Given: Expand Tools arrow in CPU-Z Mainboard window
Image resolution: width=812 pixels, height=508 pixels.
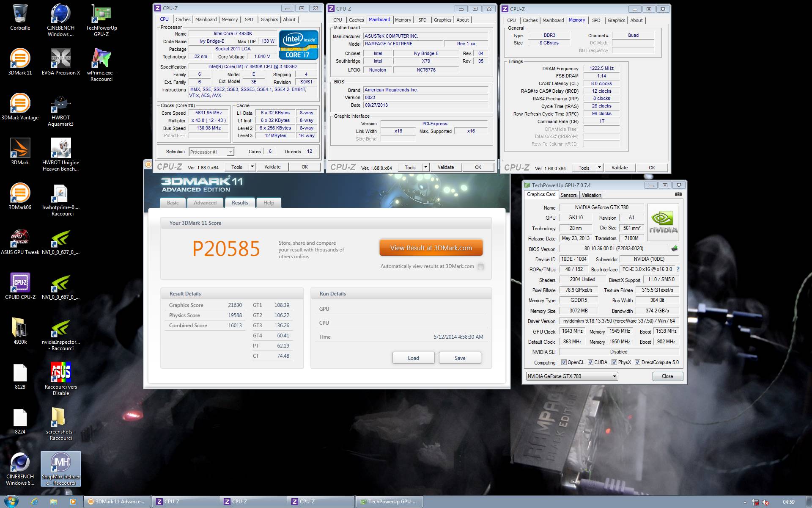Looking at the screenshot, I should coord(425,167).
